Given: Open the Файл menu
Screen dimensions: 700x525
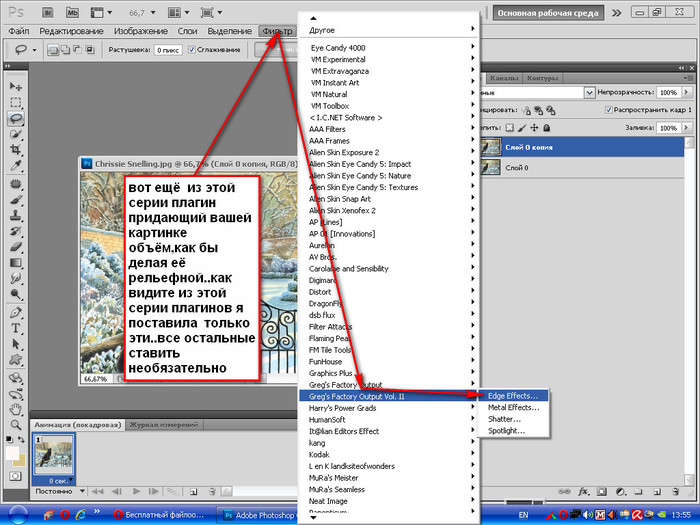Looking at the screenshot, I should (x=19, y=31).
